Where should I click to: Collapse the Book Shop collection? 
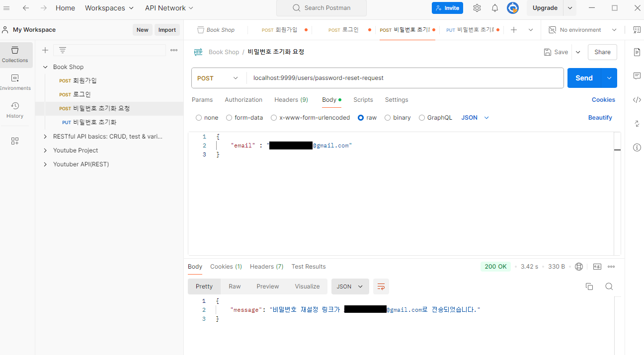point(45,67)
